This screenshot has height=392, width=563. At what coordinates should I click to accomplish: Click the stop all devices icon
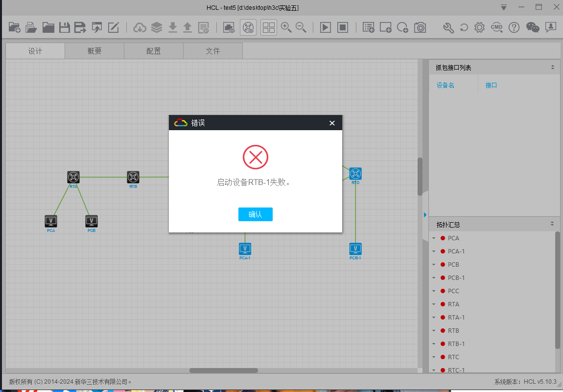[x=343, y=27]
